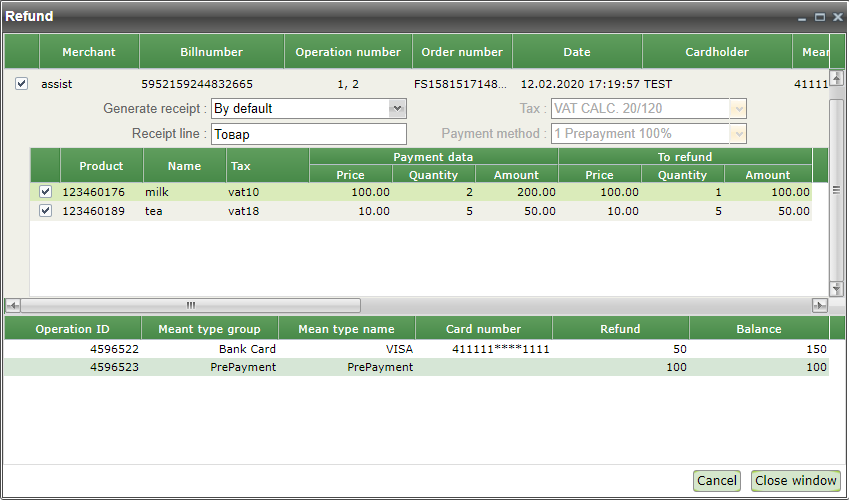Click the Cardholder column header

[716, 52]
